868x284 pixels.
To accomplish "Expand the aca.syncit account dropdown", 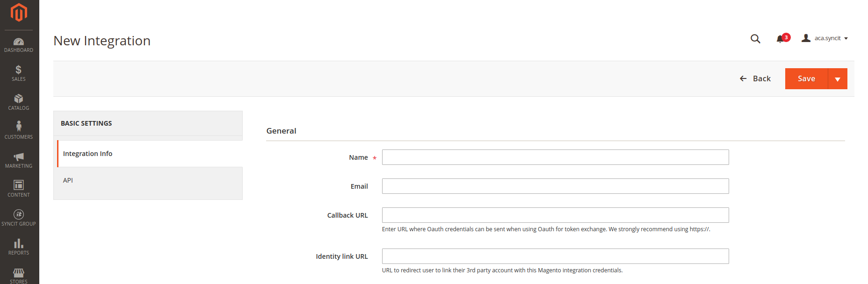I will pyautogui.click(x=825, y=38).
